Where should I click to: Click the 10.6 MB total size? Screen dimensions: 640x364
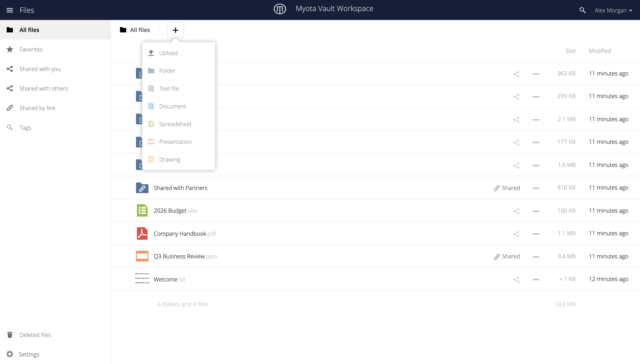565,304
